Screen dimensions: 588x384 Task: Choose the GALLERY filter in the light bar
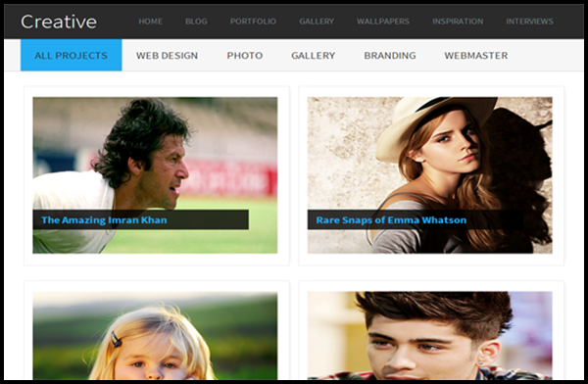click(x=314, y=56)
